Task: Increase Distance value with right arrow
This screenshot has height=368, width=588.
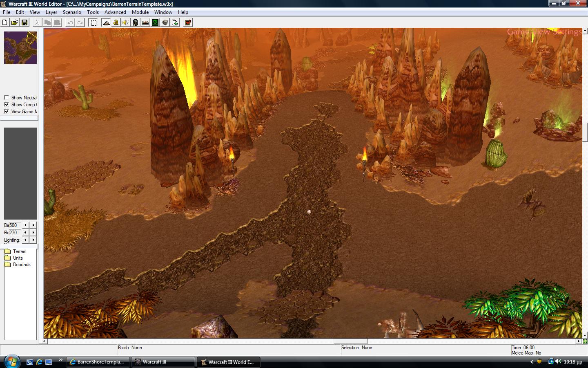Action: point(33,225)
